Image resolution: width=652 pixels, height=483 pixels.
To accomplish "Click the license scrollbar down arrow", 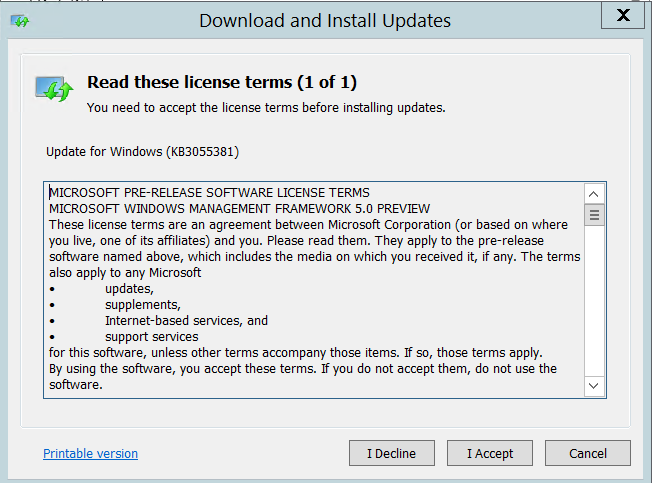I will [x=594, y=386].
